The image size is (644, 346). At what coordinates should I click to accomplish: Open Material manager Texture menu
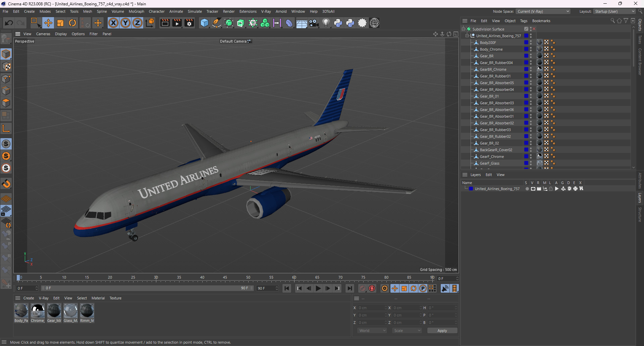click(115, 298)
